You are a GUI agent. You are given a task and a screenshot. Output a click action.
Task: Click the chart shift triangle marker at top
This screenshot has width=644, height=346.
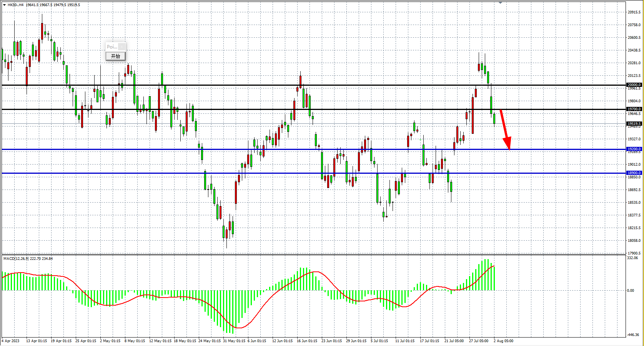tap(500, 3)
